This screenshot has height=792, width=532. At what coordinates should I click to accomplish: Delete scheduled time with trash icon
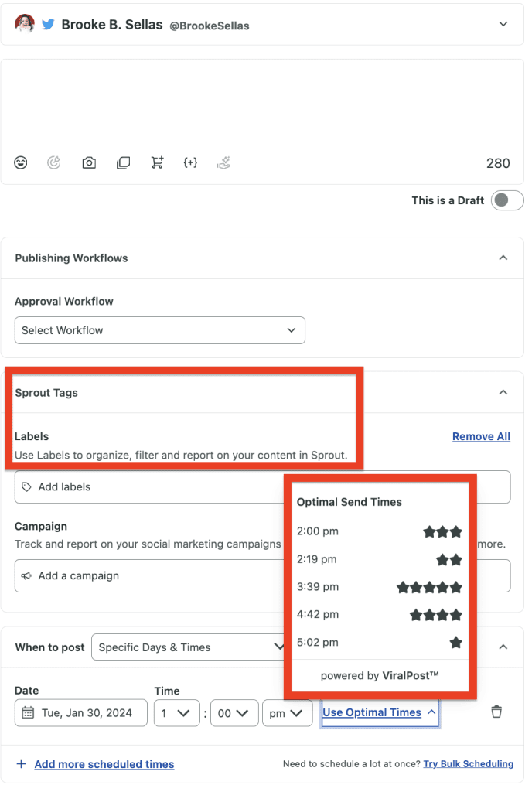click(496, 712)
